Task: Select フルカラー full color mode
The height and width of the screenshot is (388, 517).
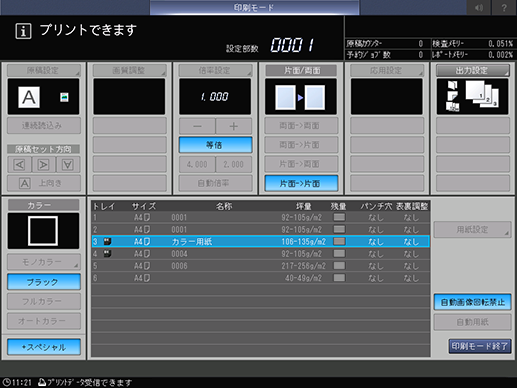Action: click(44, 301)
